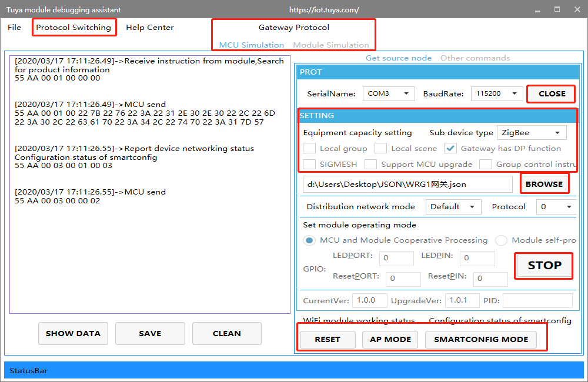Click the SMARTCONFIG MODE button

480,339
